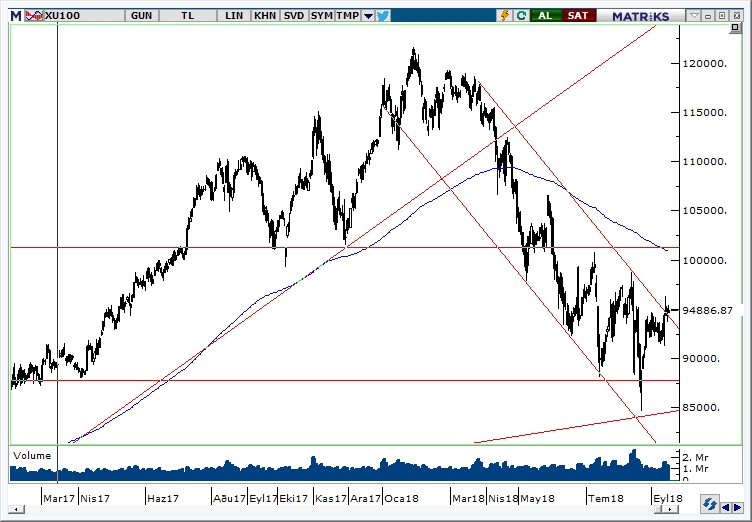
Task: Click the Matriks M logo icon
Action: click(x=16, y=15)
